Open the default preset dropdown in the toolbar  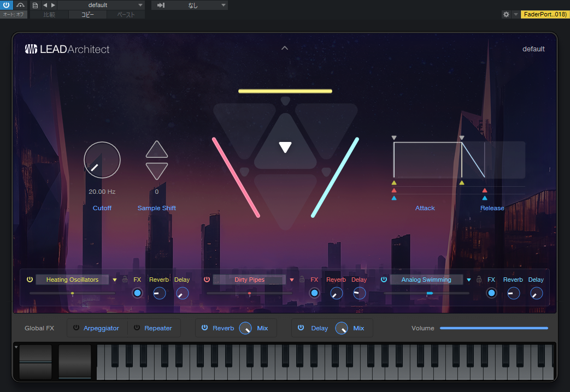point(101,5)
